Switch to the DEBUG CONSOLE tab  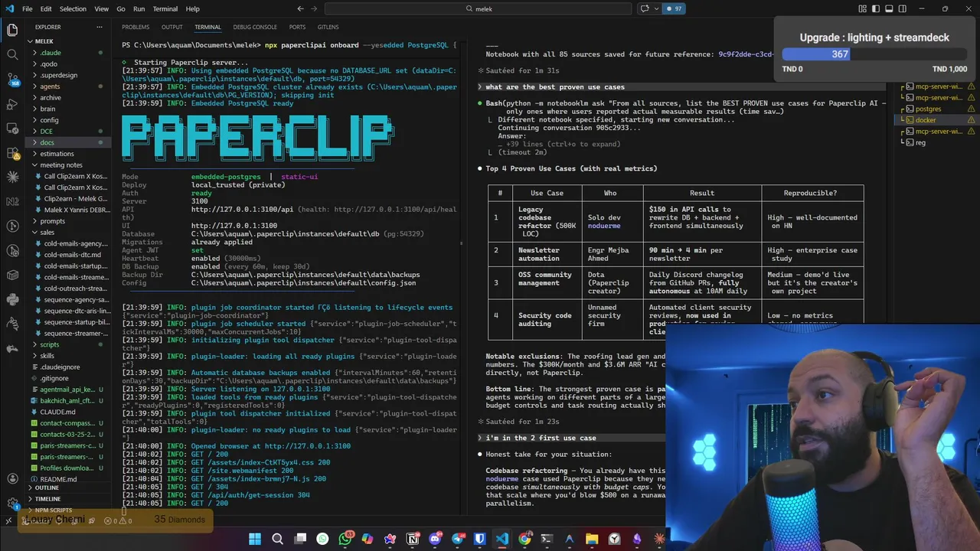[255, 28]
